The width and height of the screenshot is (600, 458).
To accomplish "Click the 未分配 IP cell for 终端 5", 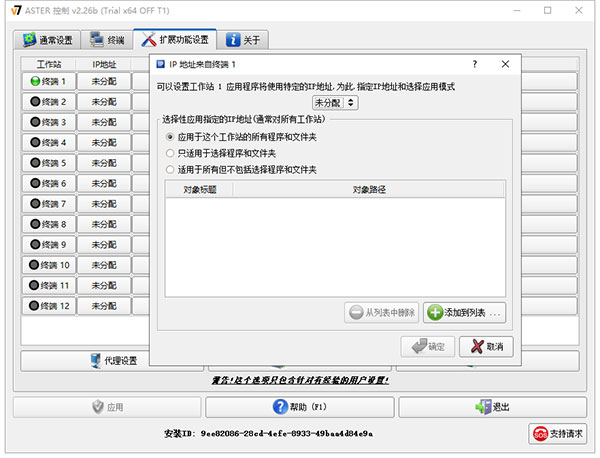I will (104, 163).
